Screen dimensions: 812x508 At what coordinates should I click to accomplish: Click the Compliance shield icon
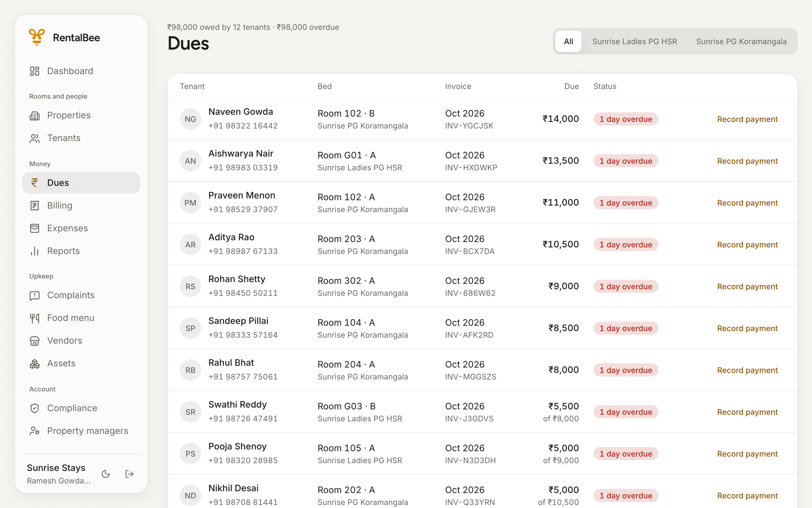(35, 408)
